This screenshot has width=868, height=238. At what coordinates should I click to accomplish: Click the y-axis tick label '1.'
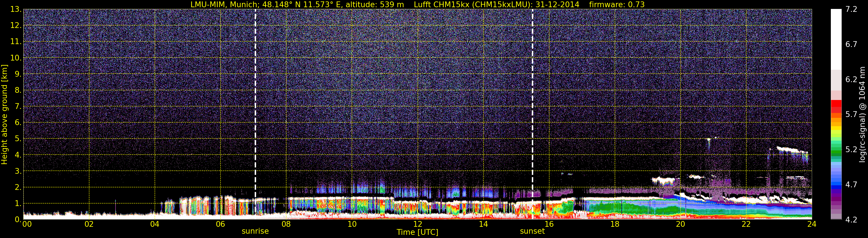18,203
